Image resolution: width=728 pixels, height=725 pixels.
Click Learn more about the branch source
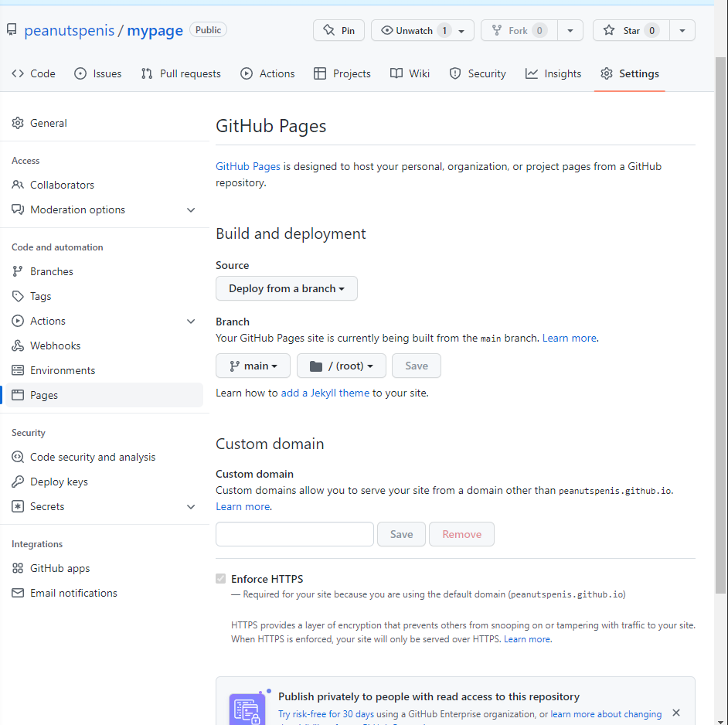coord(570,338)
